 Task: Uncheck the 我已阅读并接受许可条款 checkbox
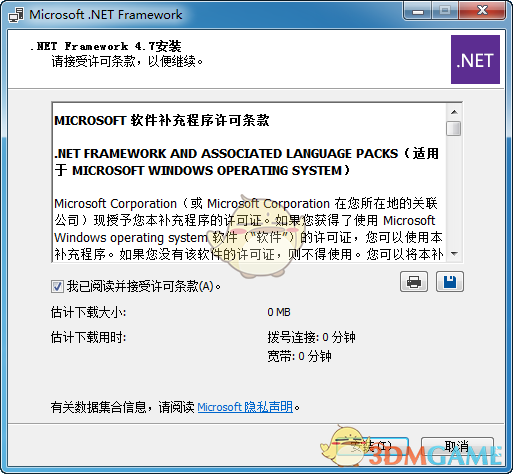coord(57,286)
